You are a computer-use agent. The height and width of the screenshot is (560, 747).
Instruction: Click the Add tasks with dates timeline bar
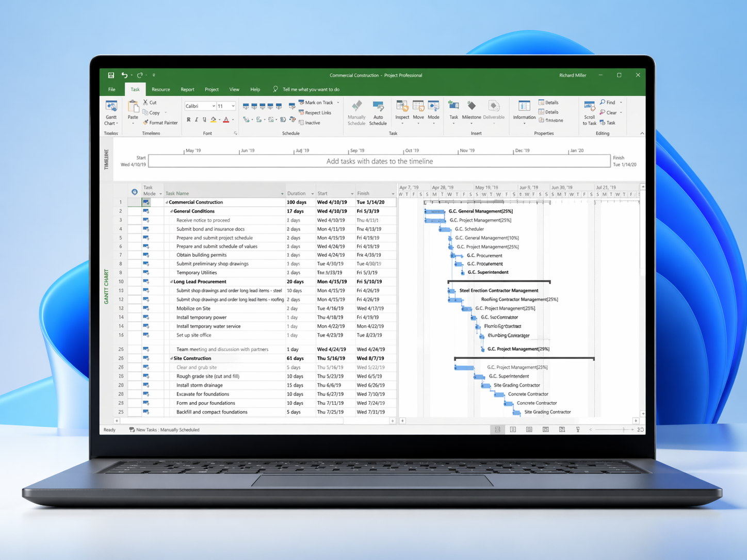tap(379, 161)
